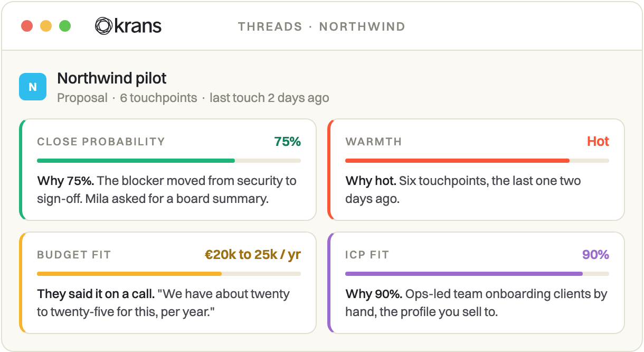644x352 pixels.
Task: Click the 'Proposal · 6 touchpoints' subtitle line
Action: [193, 98]
